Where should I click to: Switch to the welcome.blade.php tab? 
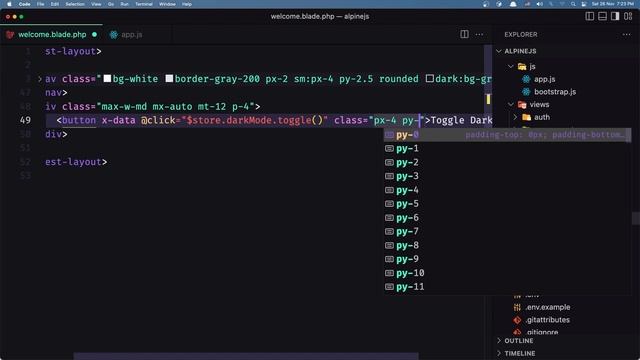coord(51,35)
